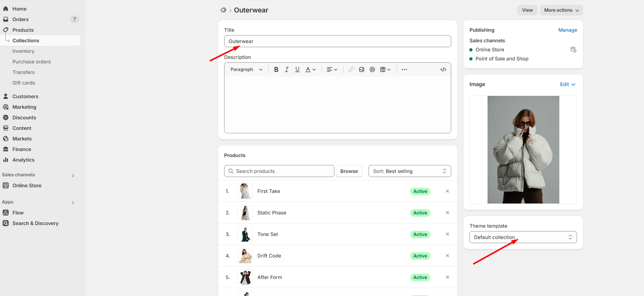Remove Drift Code from collection

click(x=447, y=256)
